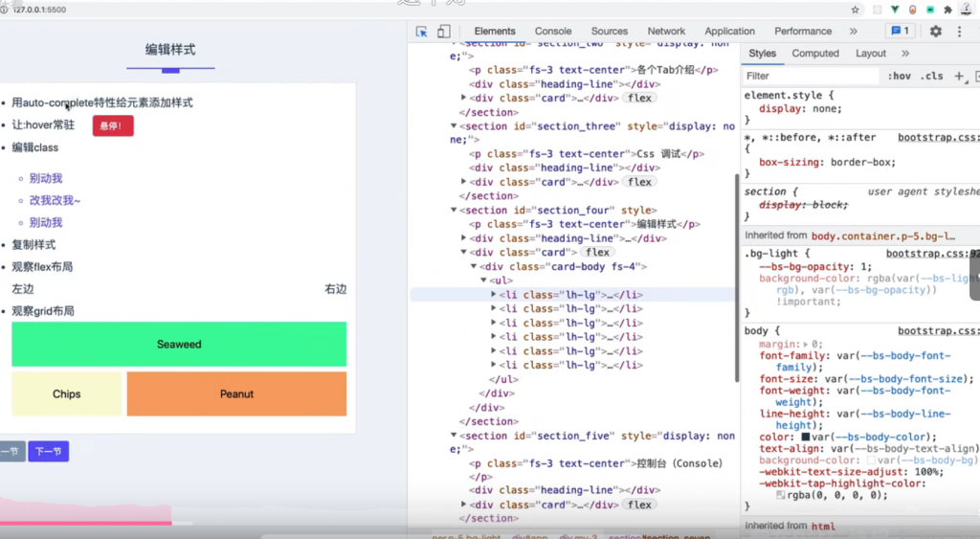Click the styles Filter input field
The width and height of the screenshot is (980, 539).
(809, 77)
